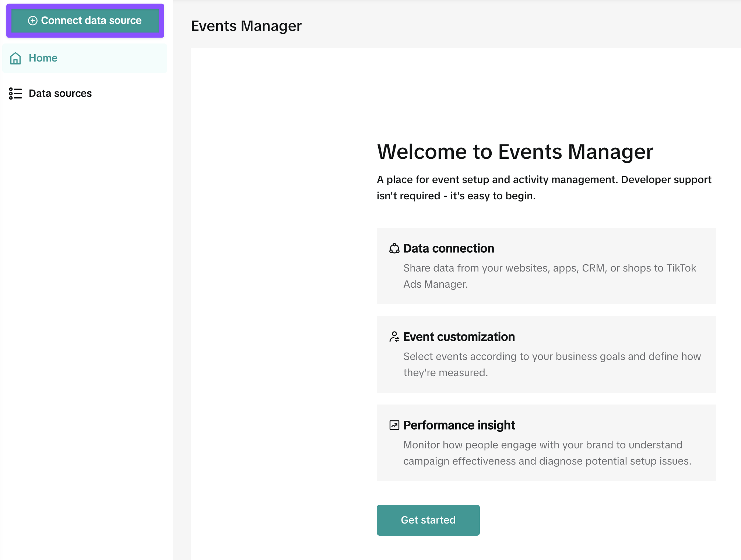This screenshot has height=560, width=741.
Task: Click the Performance insight chart icon
Action: [x=394, y=425]
